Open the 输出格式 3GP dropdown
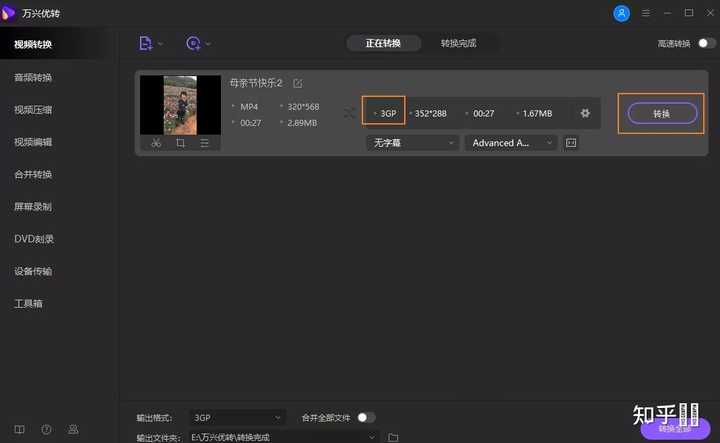 (x=237, y=418)
